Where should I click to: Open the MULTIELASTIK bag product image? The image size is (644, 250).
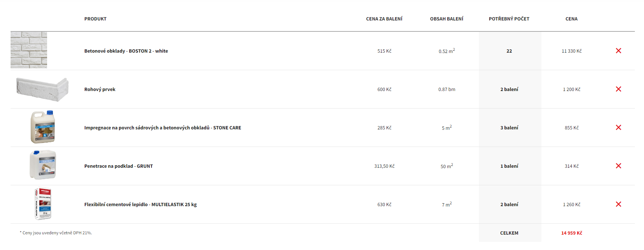coord(43,204)
